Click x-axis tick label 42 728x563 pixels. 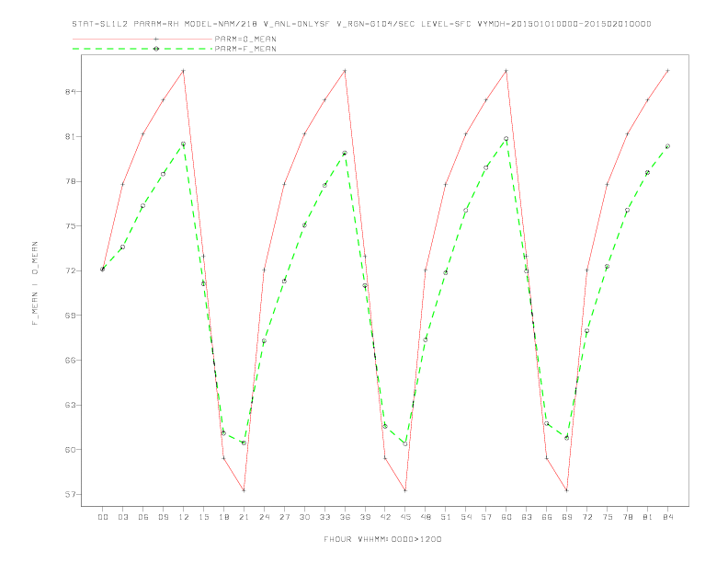click(x=385, y=517)
